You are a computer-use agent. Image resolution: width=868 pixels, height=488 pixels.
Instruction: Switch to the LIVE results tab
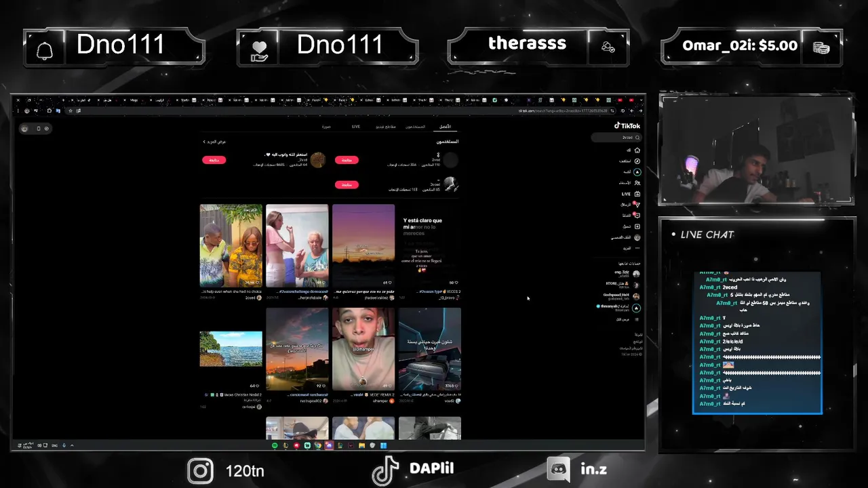click(356, 127)
